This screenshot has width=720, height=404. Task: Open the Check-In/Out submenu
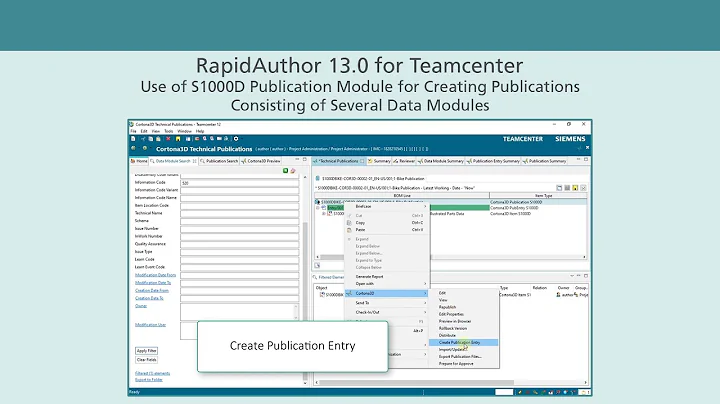pyautogui.click(x=387, y=312)
